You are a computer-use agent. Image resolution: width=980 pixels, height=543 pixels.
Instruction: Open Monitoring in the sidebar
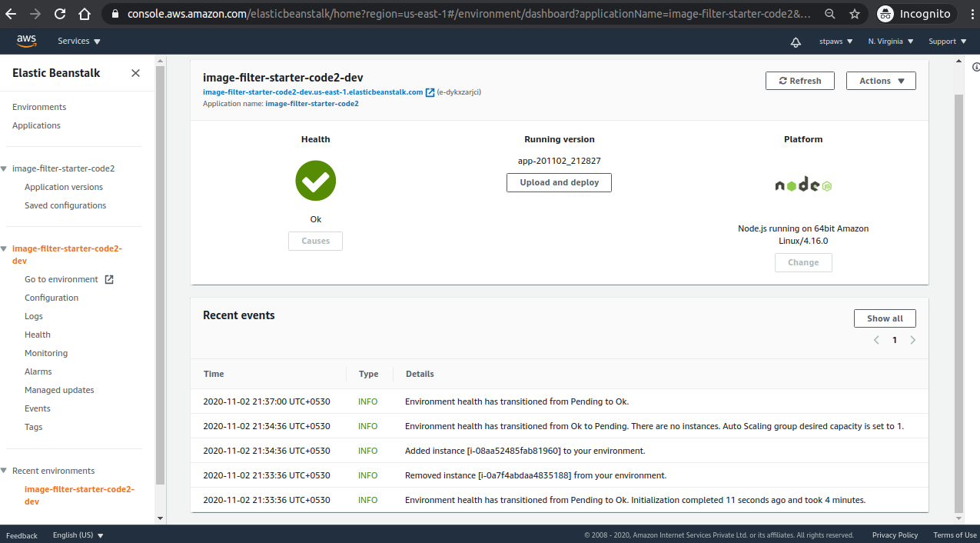tap(46, 353)
